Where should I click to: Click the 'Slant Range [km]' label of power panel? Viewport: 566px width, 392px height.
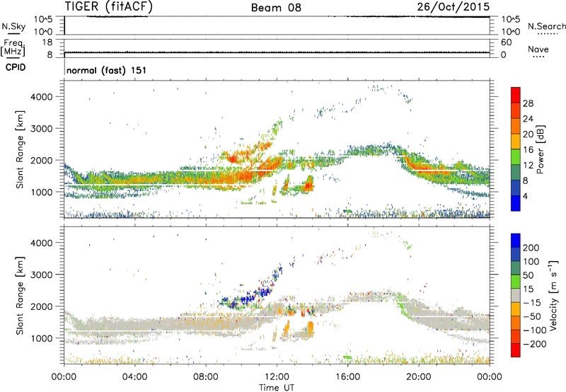(20, 149)
